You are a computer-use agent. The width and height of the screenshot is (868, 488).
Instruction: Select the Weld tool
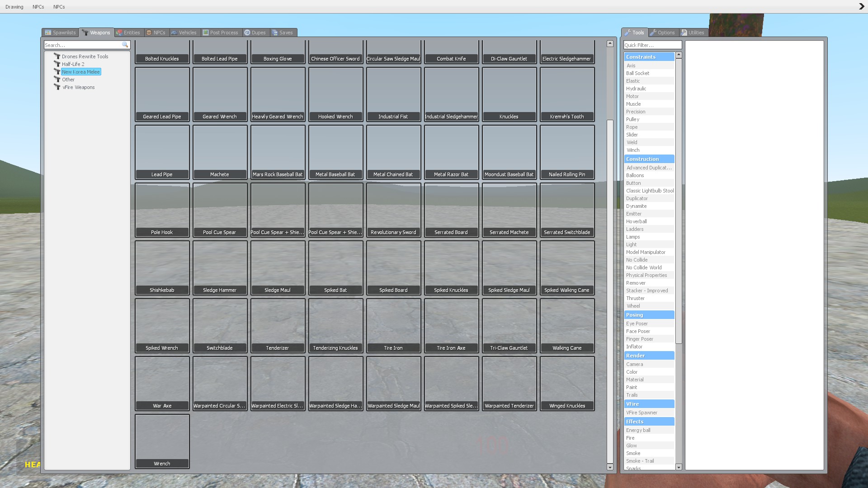coord(632,142)
